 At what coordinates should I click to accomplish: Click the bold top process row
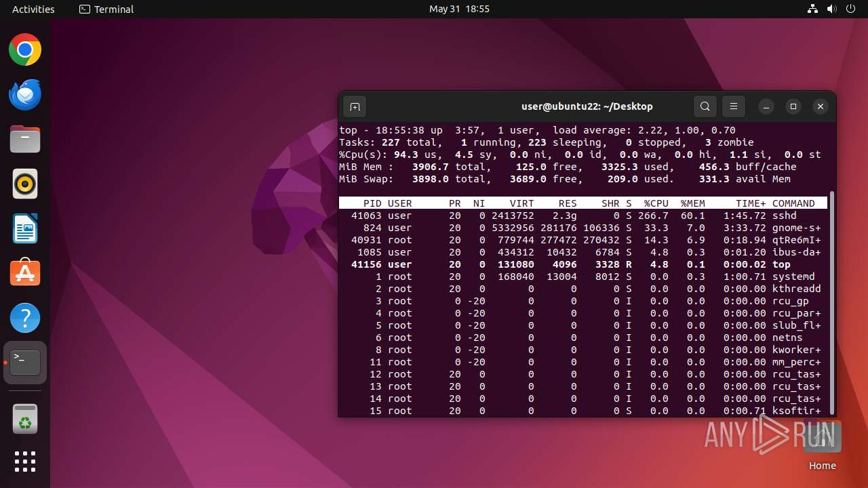pos(583,264)
